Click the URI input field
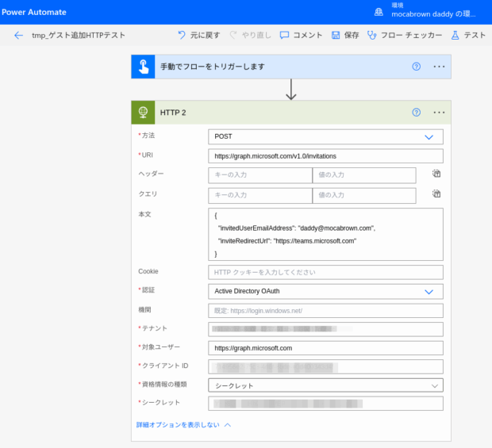Viewport: 492px width, 448px height. pyautogui.click(x=325, y=156)
